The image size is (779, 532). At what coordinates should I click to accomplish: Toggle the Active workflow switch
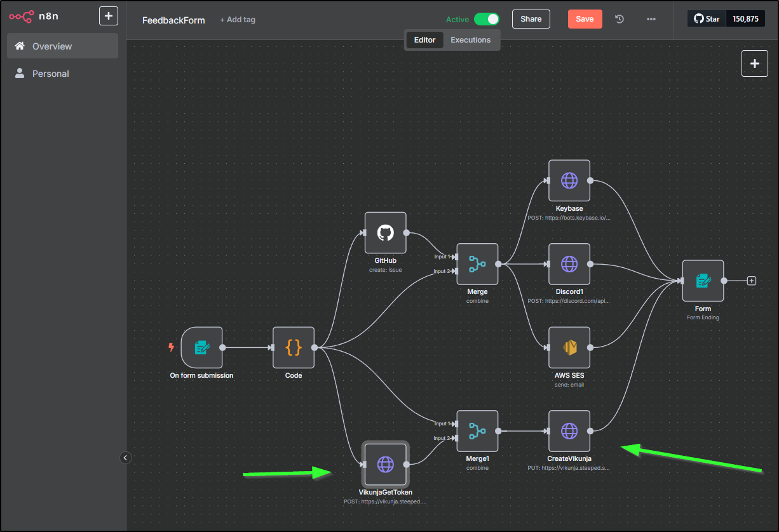486,19
